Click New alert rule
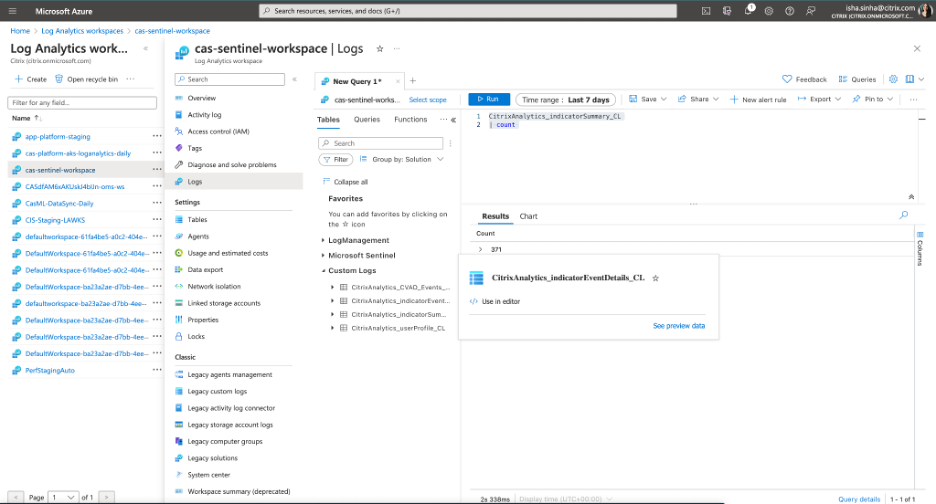The width and height of the screenshot is (936, 504). [x=758, y=100]
